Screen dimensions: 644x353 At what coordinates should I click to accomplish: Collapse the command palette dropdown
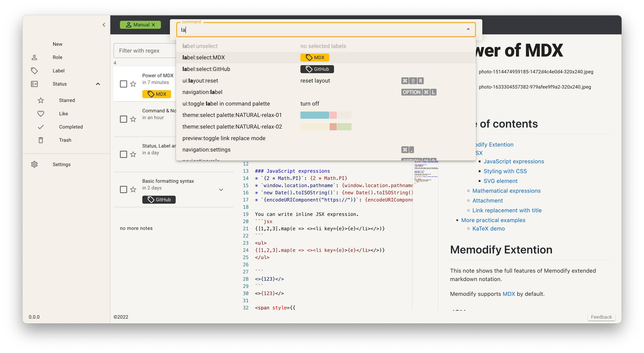(x=469, y=29)
